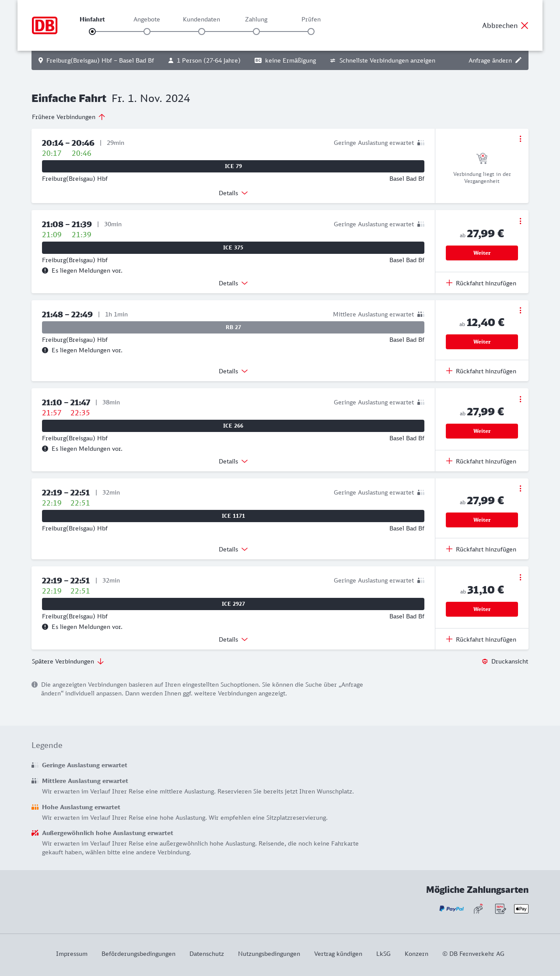
Task: Open three-dot menu for ICE 375 connection
Action: [x=520, y=221]
